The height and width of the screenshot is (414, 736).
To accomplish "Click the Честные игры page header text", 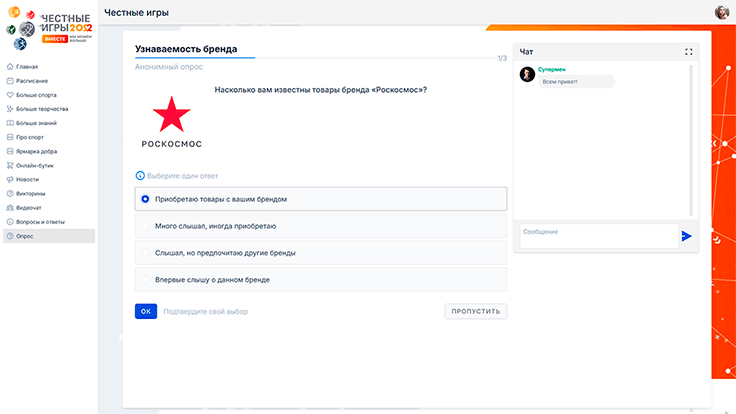I will pos(136,13).
